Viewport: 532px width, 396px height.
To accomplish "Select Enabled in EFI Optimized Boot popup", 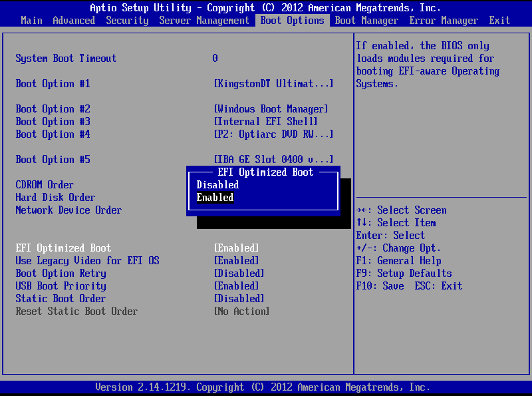I will pyautogui.click(x=215, y=197).
